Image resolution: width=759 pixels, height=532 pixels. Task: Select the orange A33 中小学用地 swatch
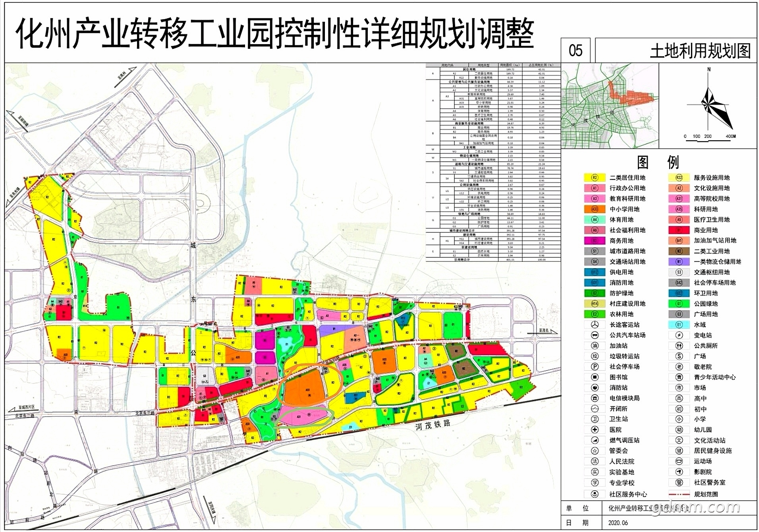click(595, 209)
